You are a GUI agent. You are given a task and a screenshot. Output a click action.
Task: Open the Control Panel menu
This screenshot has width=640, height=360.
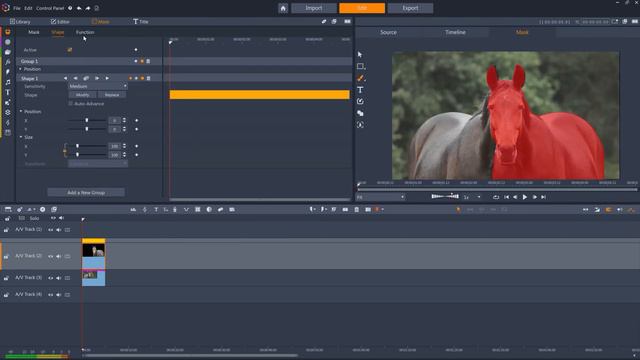pos(50,8)
